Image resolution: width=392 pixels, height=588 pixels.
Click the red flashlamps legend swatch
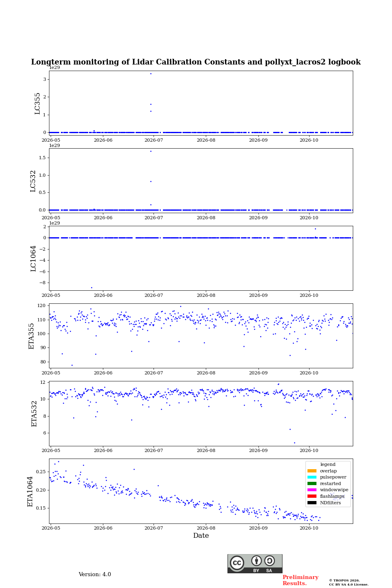click(312, 496)
